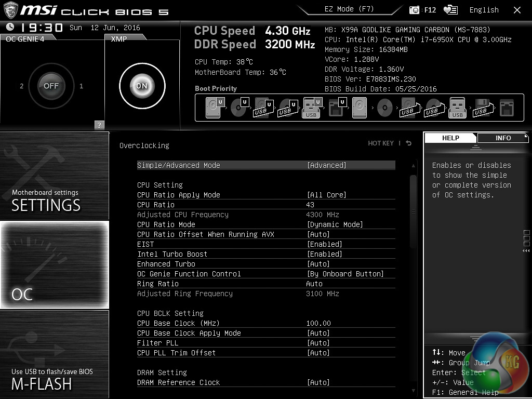The width and height of the screenshot is (532, 399).
Task: Open the CPU Ratio Apply Mode dropdown
Action: coord(326,195)
